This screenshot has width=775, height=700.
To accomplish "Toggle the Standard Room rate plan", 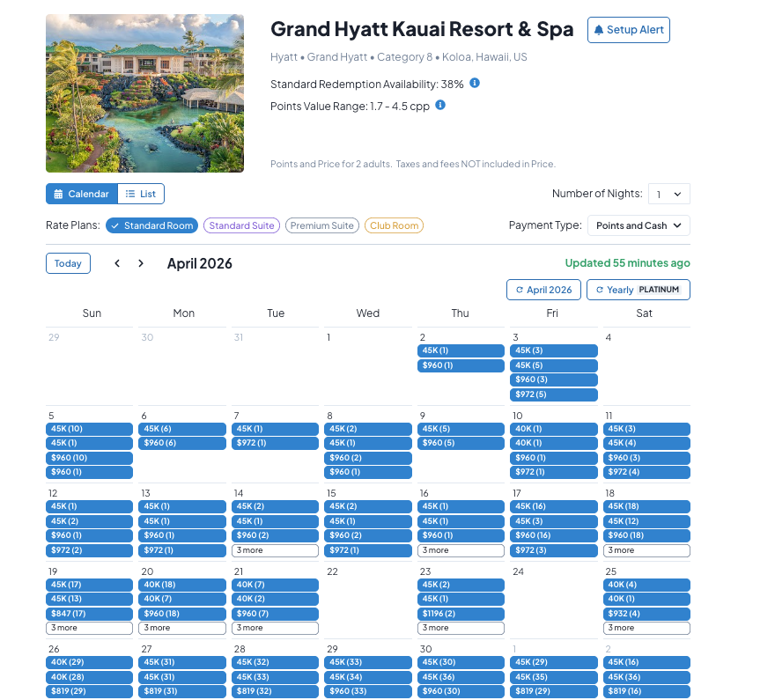I will pos(151,225).
